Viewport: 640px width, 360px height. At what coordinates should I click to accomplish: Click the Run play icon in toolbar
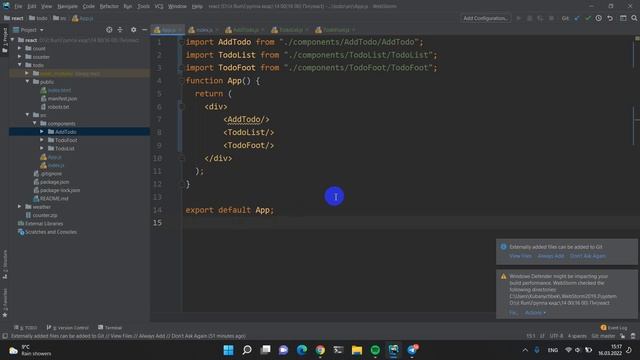519,18
